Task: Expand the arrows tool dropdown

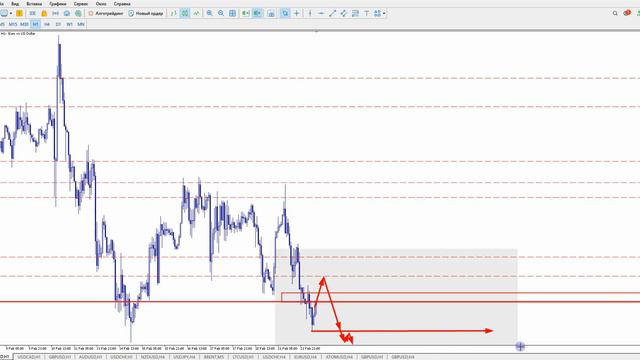Action: pyautogui.click(x=384, y=13)
